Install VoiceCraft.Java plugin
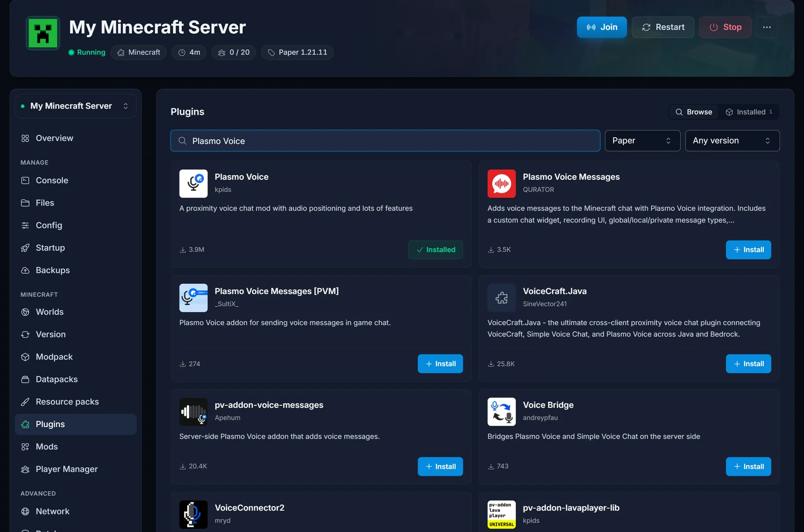 pyautogui.click(x=748, y=364)
